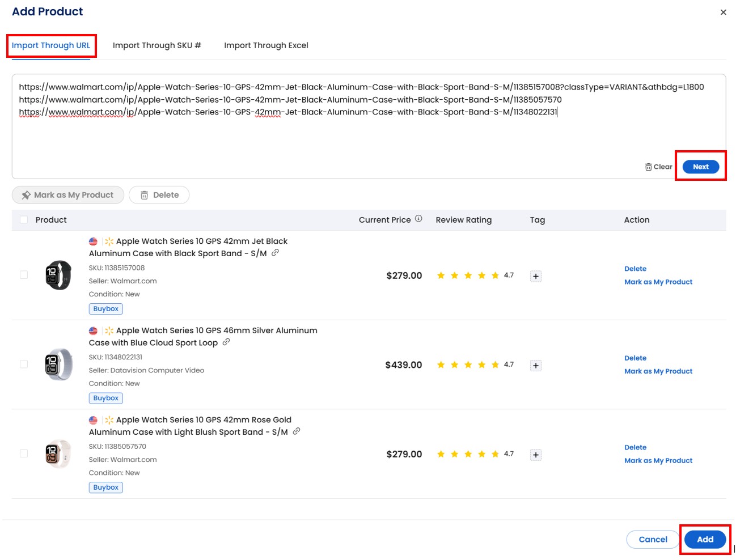Check the Rose Gold Apple Watch row
The width and height of the screenshot is (736, 560).
[x=24, y=453]
